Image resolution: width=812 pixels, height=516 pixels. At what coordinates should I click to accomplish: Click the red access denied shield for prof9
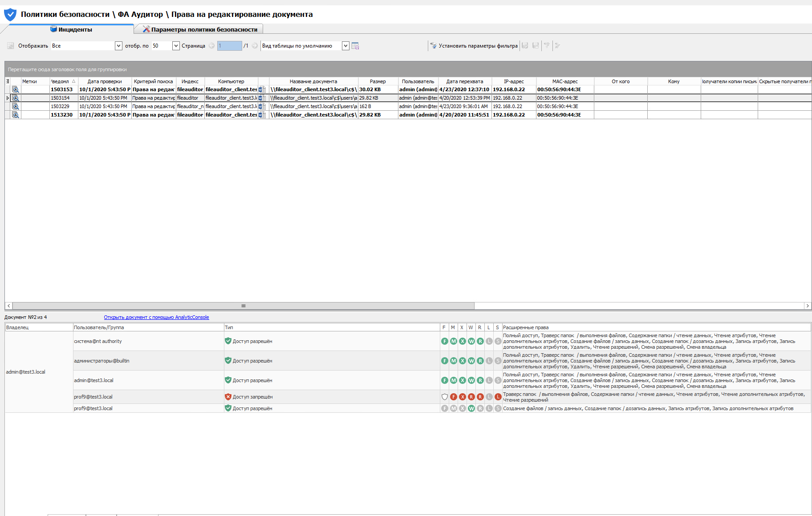click(x=228, y=397)
